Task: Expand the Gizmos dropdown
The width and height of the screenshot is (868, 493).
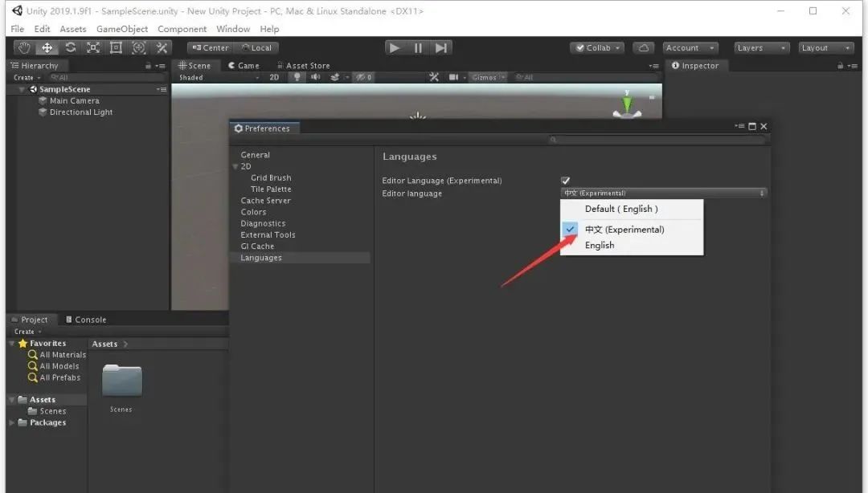Action: pyautogui.click(x=489, y=77)
